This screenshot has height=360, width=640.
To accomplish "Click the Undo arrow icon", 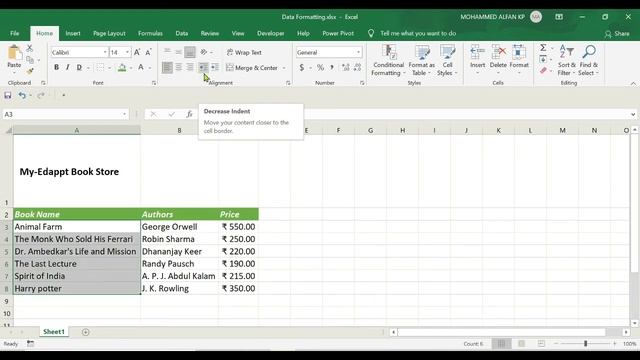I will pos(22,95).
